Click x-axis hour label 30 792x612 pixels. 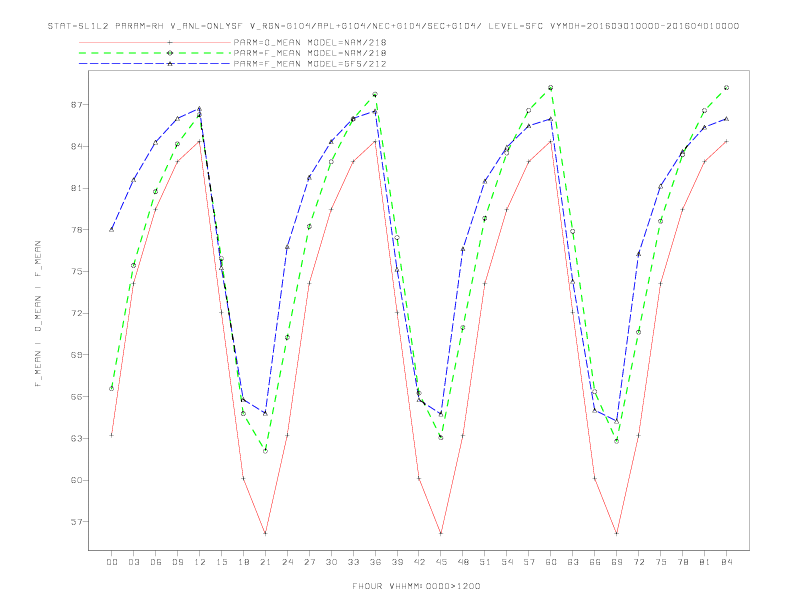click(x=331, y=562)
